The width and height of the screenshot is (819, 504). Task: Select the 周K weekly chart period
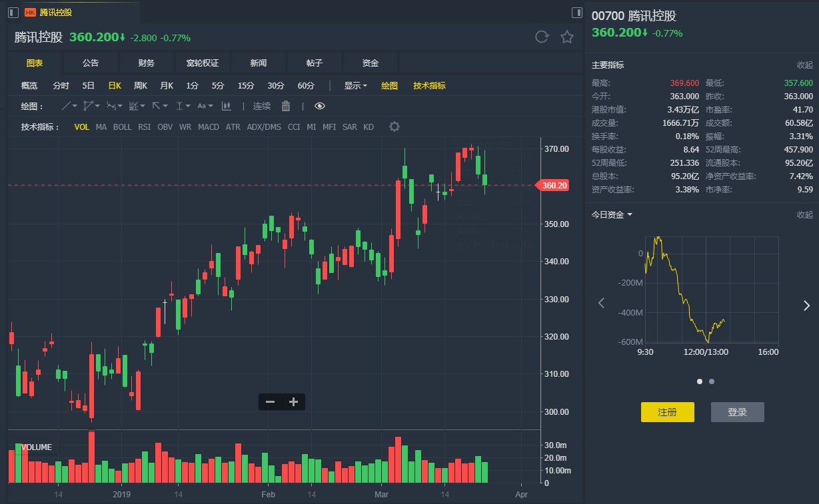pyautogui.click(x=141, y=85)
